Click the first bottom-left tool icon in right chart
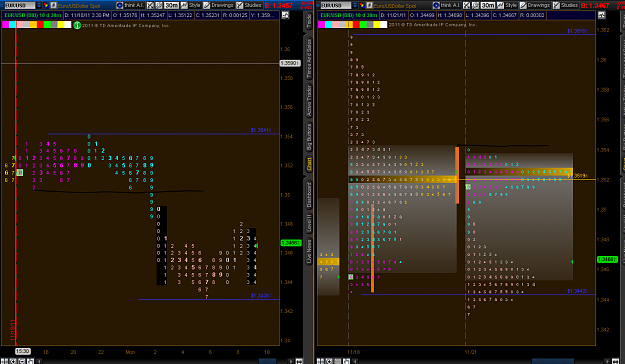The width and height of the screenshot is (625, 364). (320, 361)
